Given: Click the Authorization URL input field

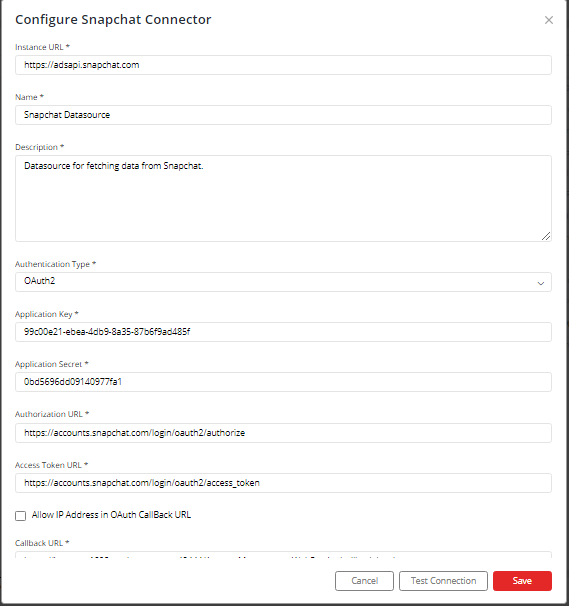Looking at the screenshot, I should click(283, 433).
